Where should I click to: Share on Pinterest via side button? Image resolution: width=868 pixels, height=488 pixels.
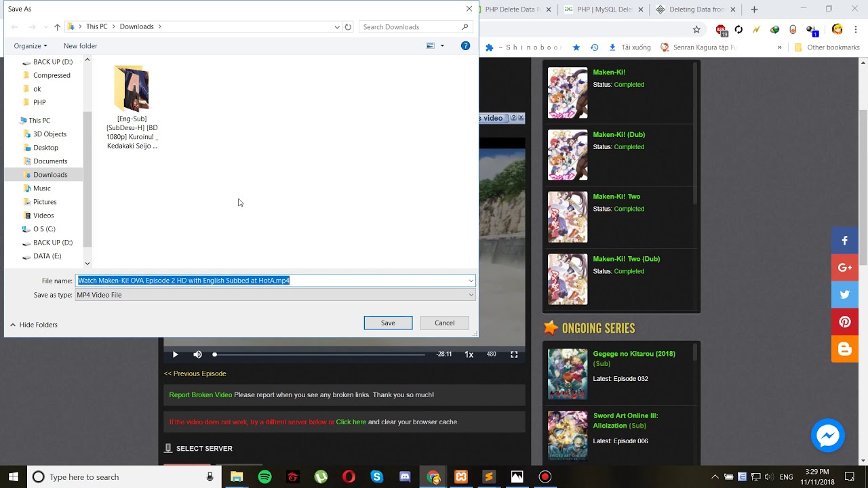tap(845, 322)
